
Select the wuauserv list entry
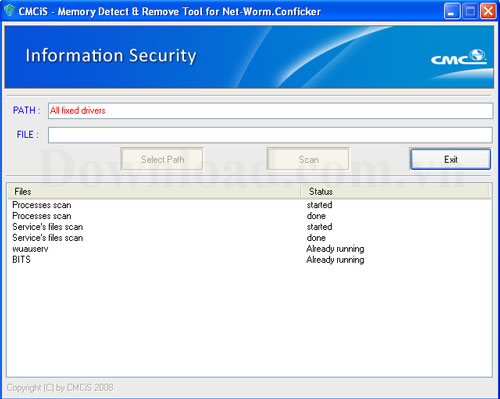249,249
